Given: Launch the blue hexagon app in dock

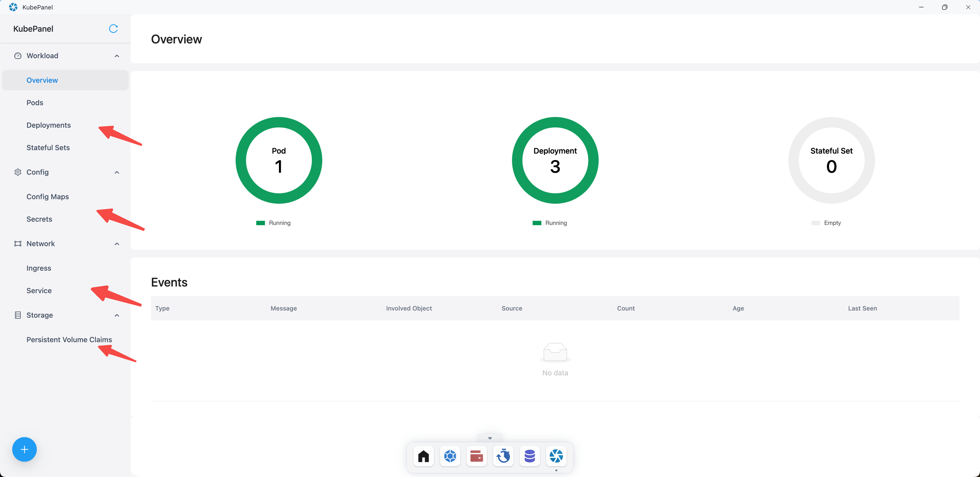Looking at the screenshot, I should pos(450,456).
